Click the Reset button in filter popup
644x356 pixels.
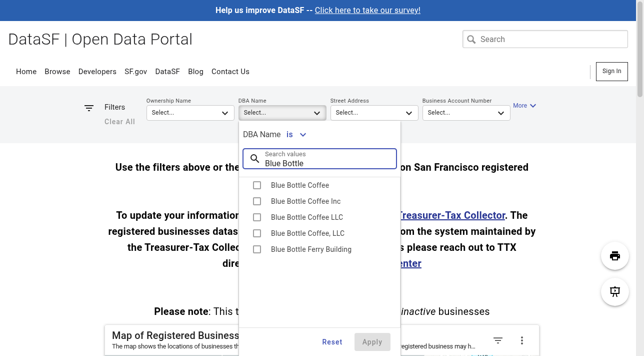point(332,342)
